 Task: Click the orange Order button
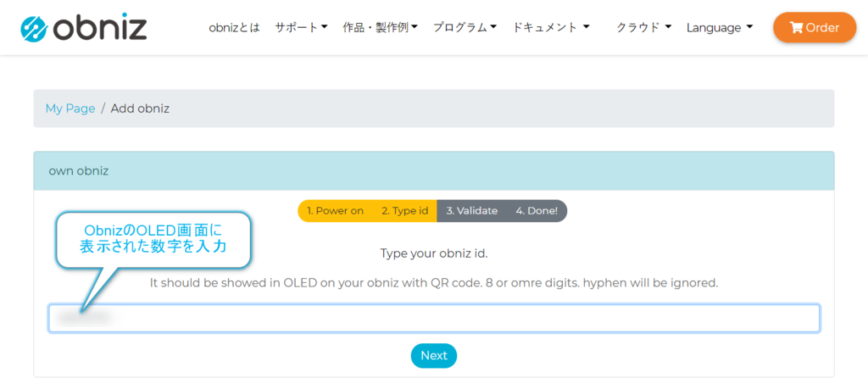(815, 28)
